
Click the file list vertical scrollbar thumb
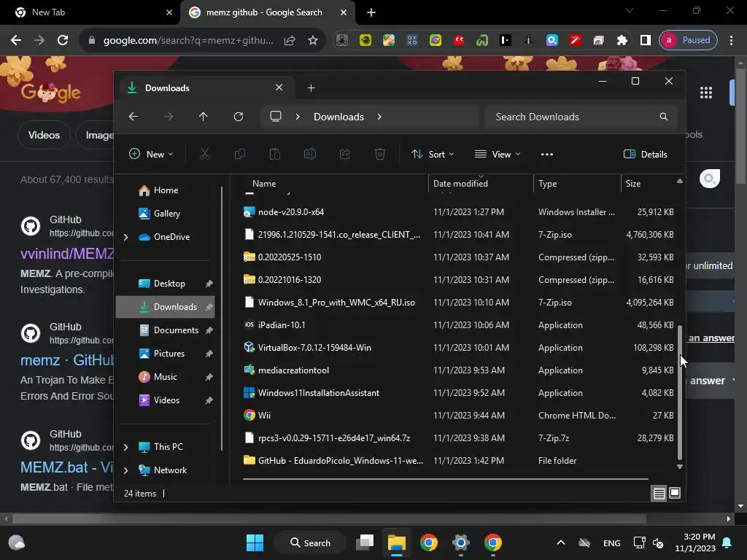pos(680,393)
